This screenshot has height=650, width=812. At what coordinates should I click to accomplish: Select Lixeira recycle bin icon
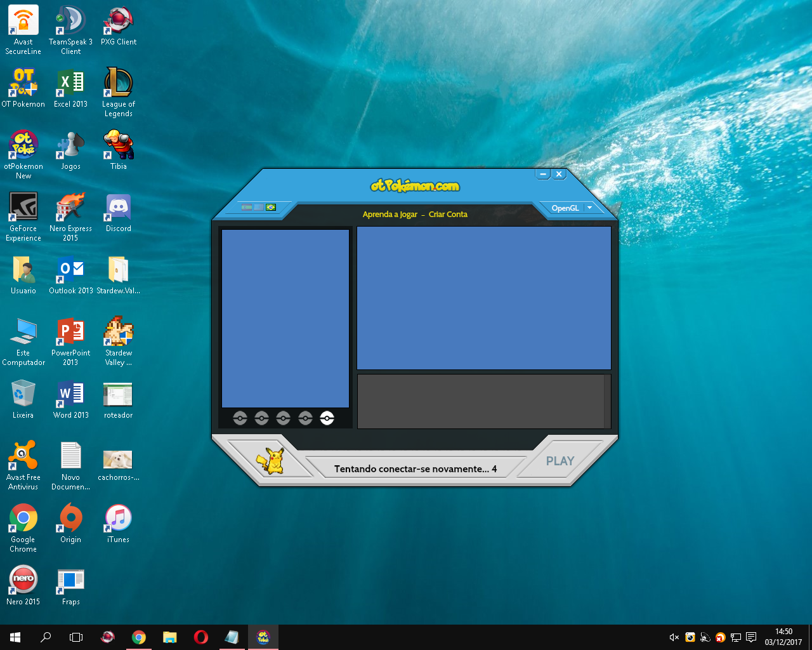coord(23,399)
